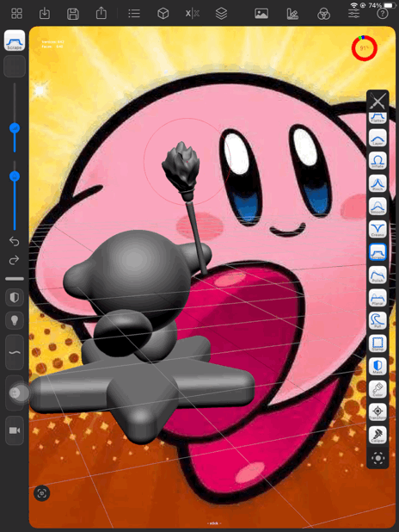
Task: Select the Transform tool
Action: tap(378, 411)
